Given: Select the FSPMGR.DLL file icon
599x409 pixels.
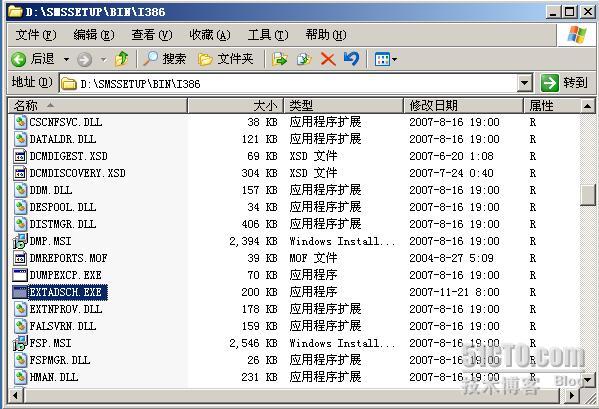Looking at the screenshot, I should 20,360.
